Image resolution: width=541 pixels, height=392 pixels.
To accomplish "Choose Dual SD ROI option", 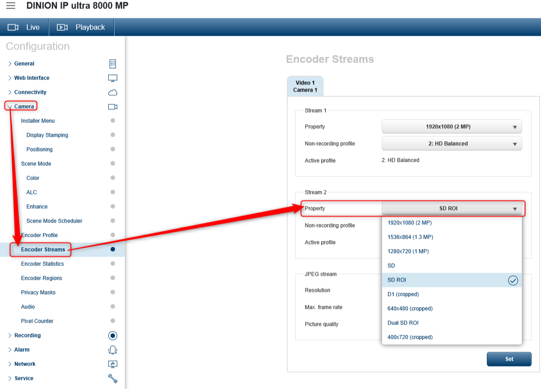I will point(452,323).
